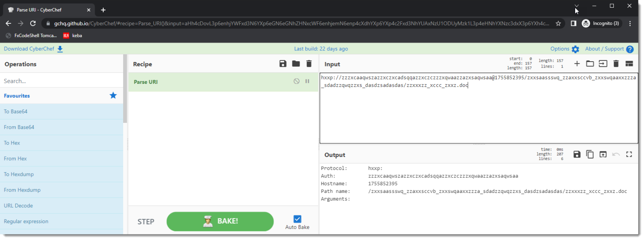This screenshot has height=240, width=644.
Task: Uncheck the Auto Bake checkbox
Action: pos(297,219)
